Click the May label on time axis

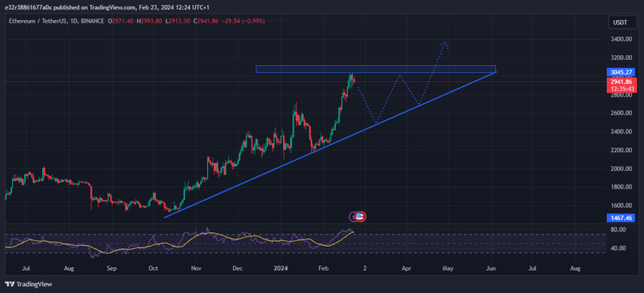tap(448, 268)
